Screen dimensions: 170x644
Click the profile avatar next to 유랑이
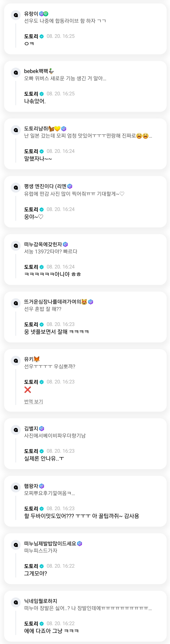pos(16,15)
